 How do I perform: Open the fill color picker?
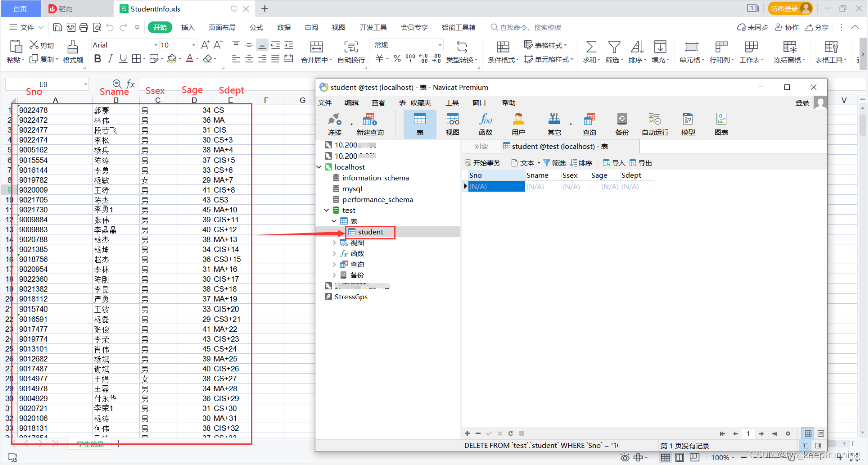pos(172,59)
